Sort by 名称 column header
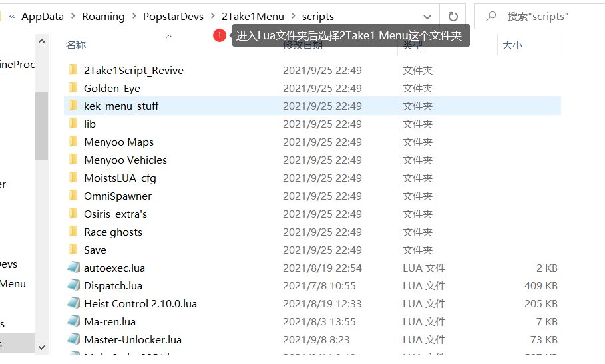 click(x=76, y=45)
